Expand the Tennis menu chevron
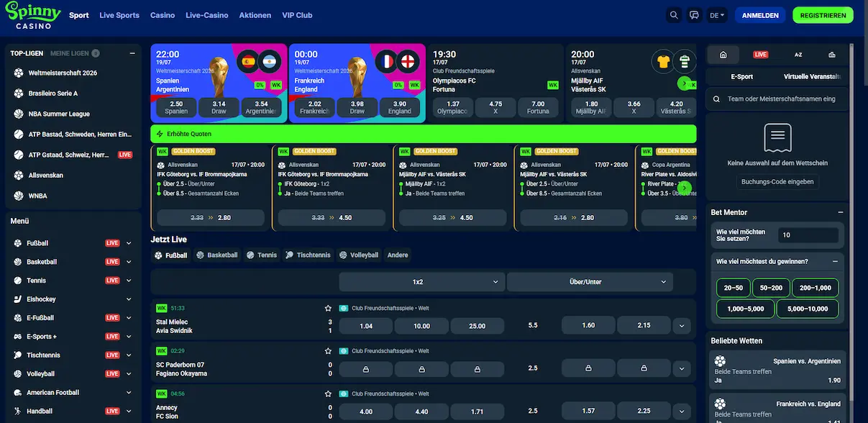Viewport: 868px width, 423px height. coord(129,281)
